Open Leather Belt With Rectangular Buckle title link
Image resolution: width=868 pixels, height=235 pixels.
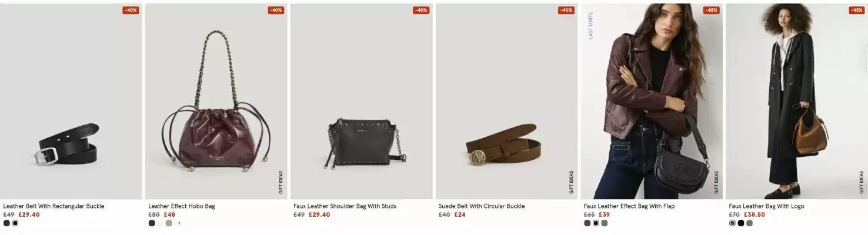point(54,206)
